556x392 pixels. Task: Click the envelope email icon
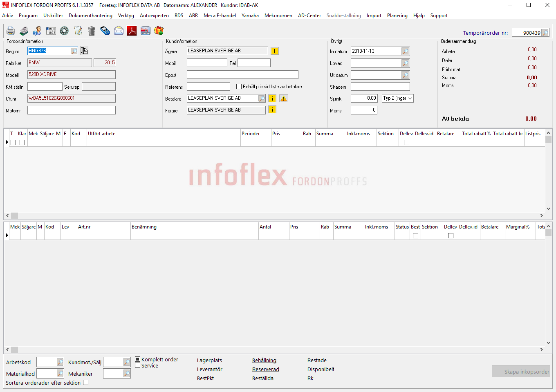click(119, 31)
